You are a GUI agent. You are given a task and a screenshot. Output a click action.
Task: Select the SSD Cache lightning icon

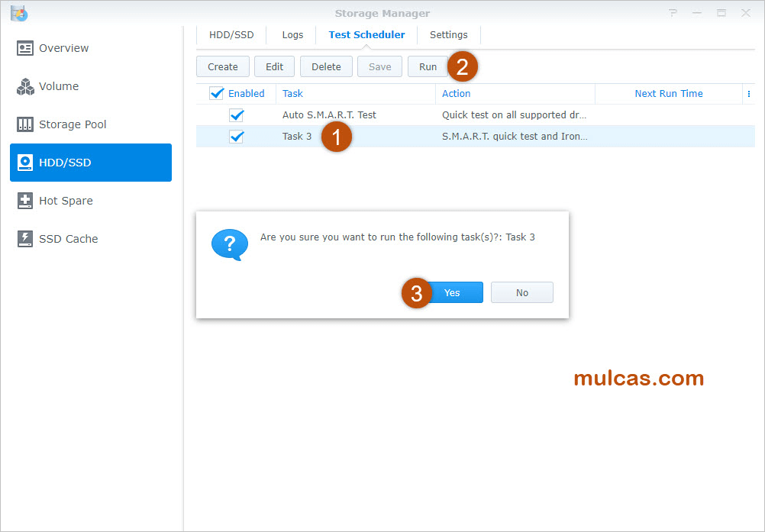click(25, 239)
